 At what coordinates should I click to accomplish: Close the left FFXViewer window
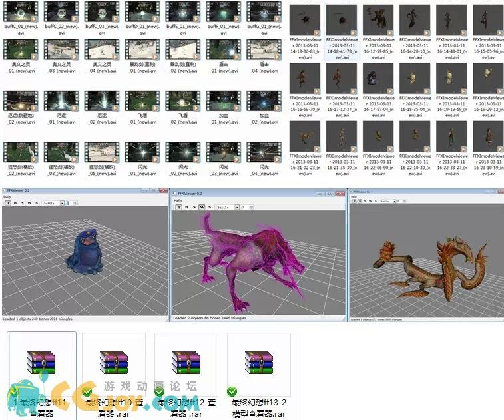coord(164,190)
